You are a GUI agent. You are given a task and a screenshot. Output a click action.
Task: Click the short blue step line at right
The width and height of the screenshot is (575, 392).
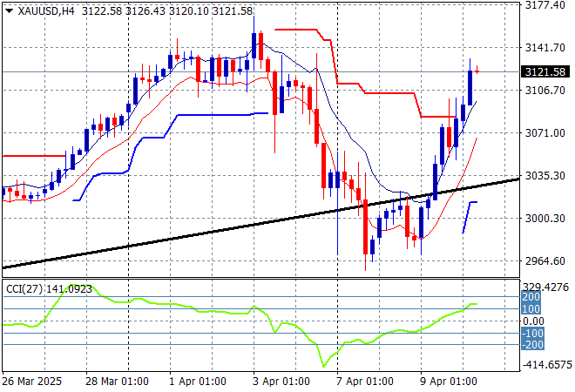470,202
